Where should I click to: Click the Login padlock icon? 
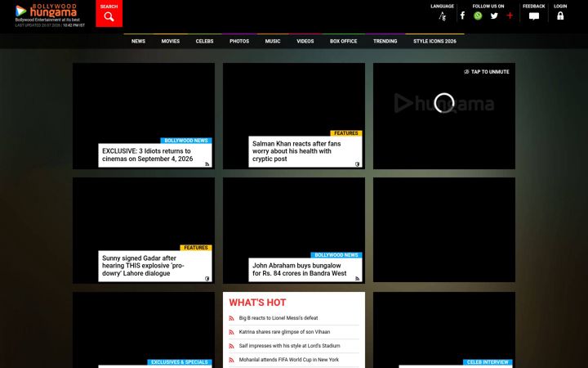560,16
